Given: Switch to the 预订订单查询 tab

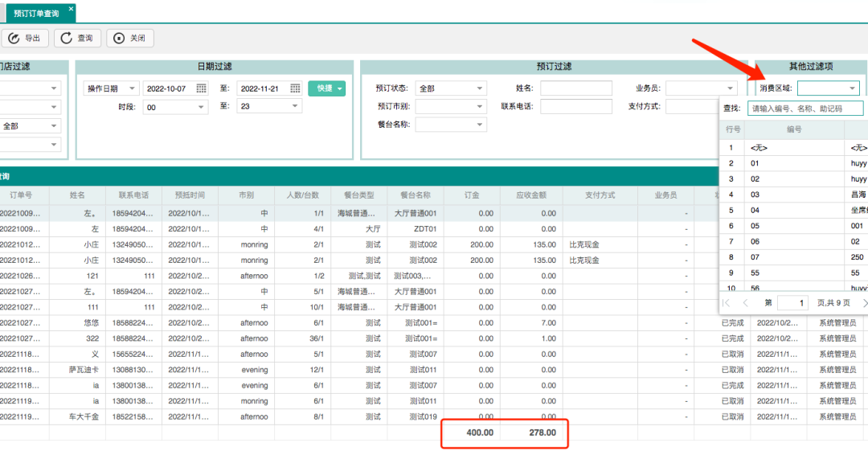Looking at the screenshot, I should click(x=36, y=13).
